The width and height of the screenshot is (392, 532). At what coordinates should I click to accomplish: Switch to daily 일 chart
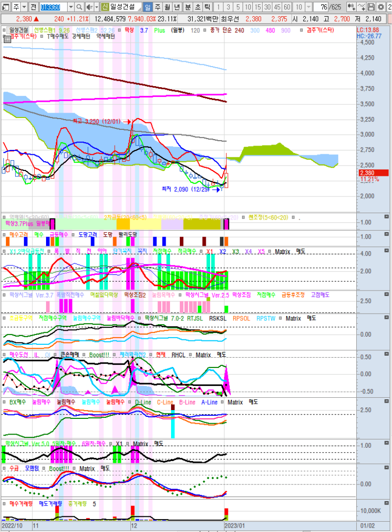147,7
